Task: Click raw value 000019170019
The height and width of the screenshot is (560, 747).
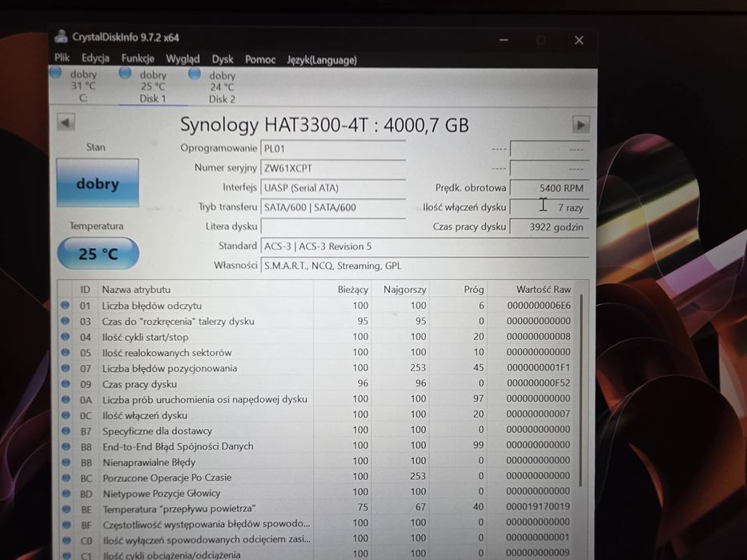Action: pyautogui.click(x=538, y=506)
